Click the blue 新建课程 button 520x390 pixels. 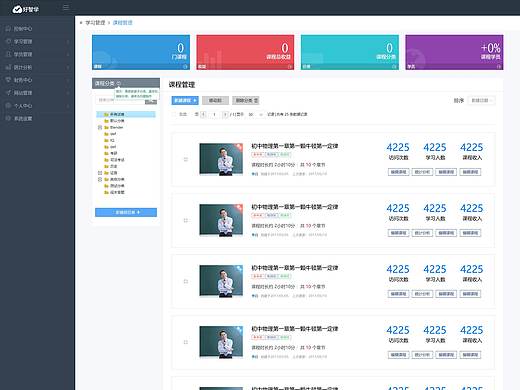(185, 100)
